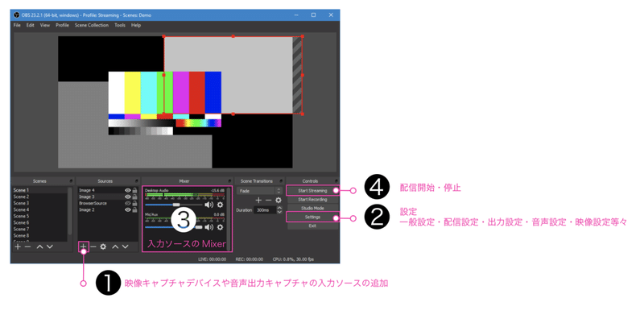Select Scene 7 in Scenes list
This screenshot has height=323, width=644.
pos(39,229)
